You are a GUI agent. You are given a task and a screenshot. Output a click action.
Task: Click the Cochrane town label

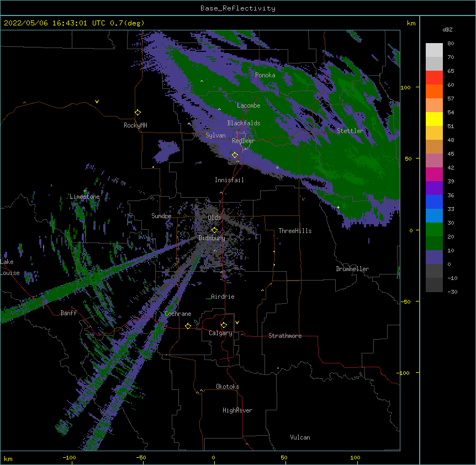[178, 314]
